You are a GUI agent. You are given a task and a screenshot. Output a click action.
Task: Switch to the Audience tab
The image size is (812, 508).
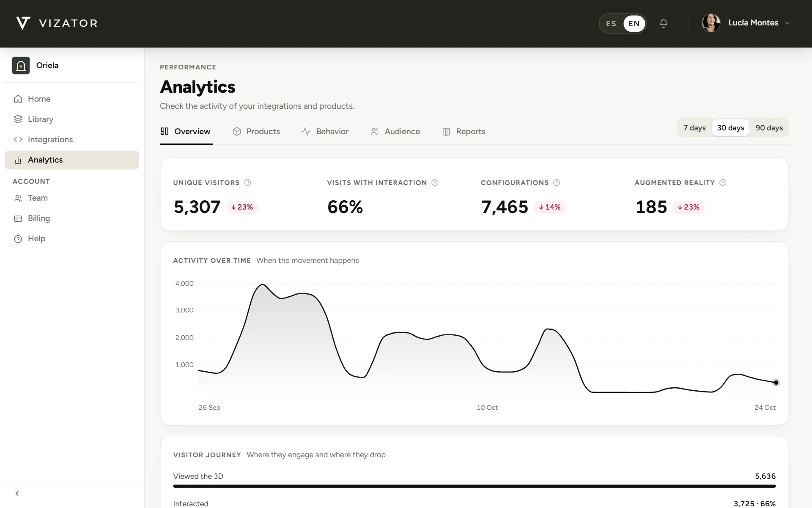pos(395,132)
